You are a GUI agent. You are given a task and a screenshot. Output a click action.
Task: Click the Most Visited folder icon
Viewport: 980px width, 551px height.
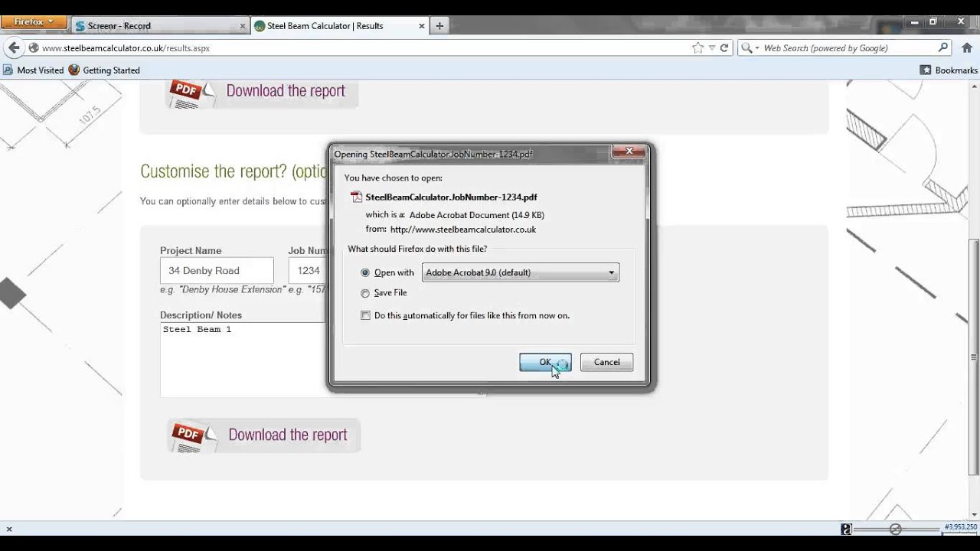(x=8, y=70)
